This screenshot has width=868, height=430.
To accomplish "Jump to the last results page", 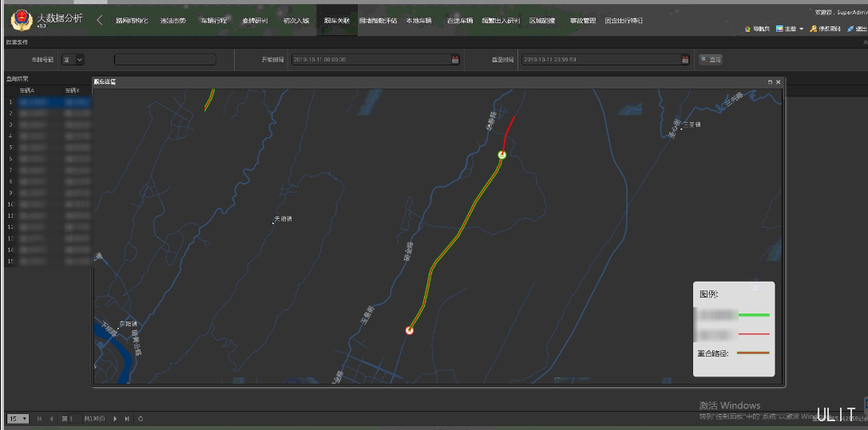I will [x=126, y=418].
